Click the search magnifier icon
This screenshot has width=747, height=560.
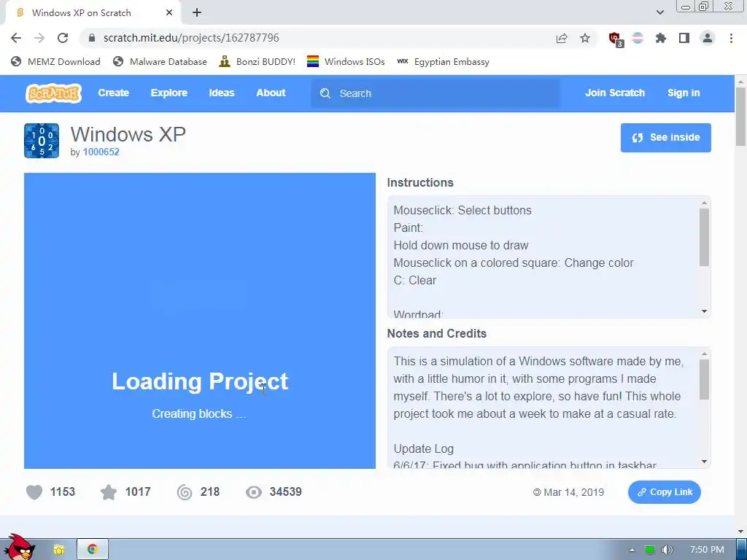pyautogui.click(x=325, y=93)
